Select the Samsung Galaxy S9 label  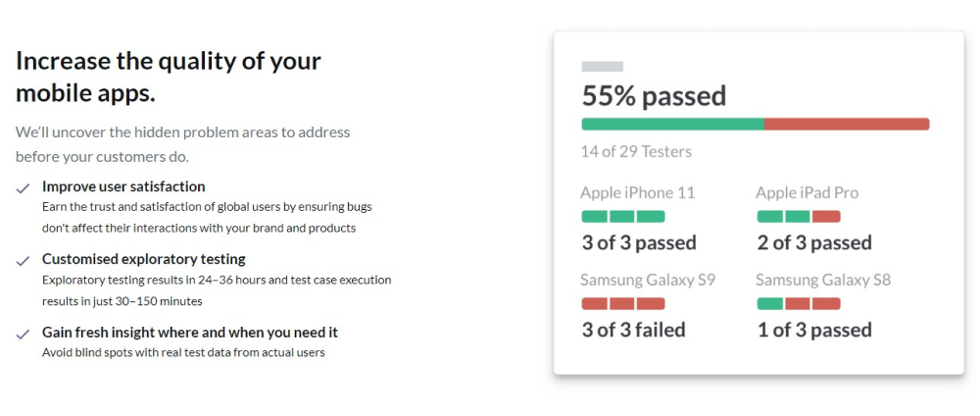coord(647,280)
